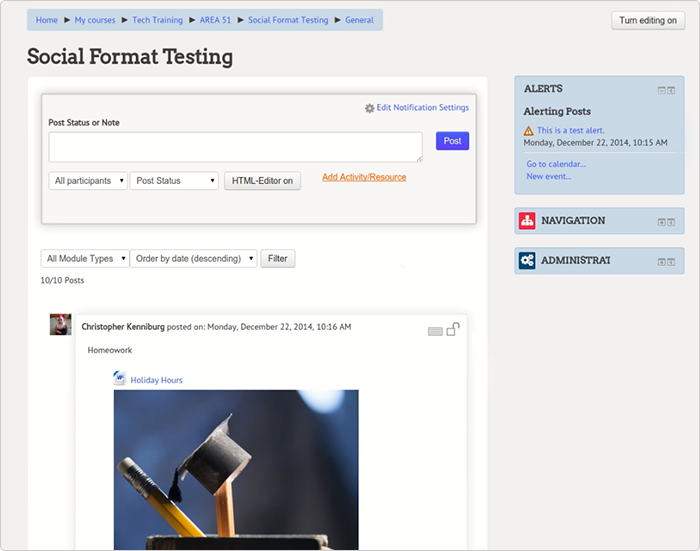700x551 pixels.
Task: Click the 'Social Format Testing' page heading
Action: (x=129, y=57)
